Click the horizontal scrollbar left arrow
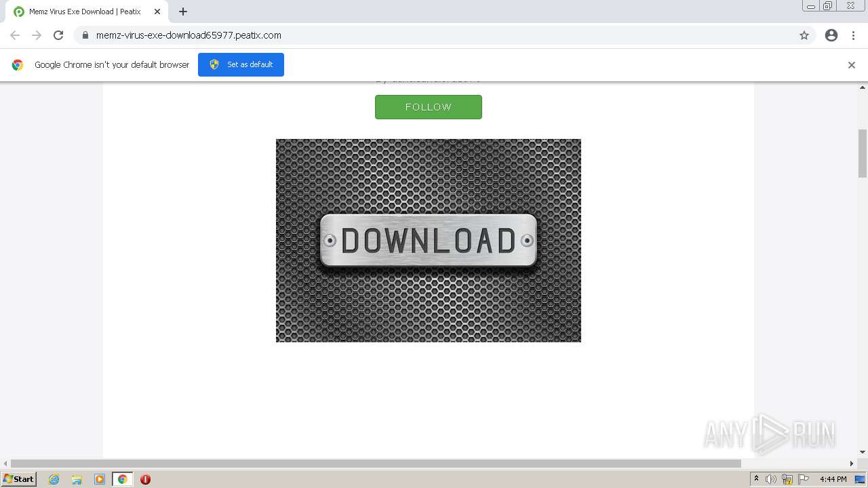 pos(5,464)
